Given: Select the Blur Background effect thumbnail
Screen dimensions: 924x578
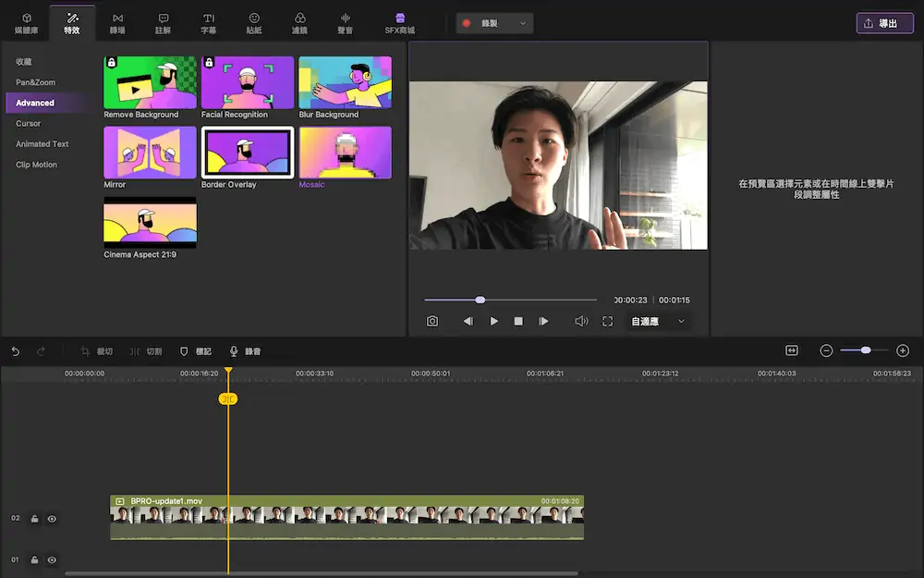Looking at the screenshot, I should click(x=345, y=83).
